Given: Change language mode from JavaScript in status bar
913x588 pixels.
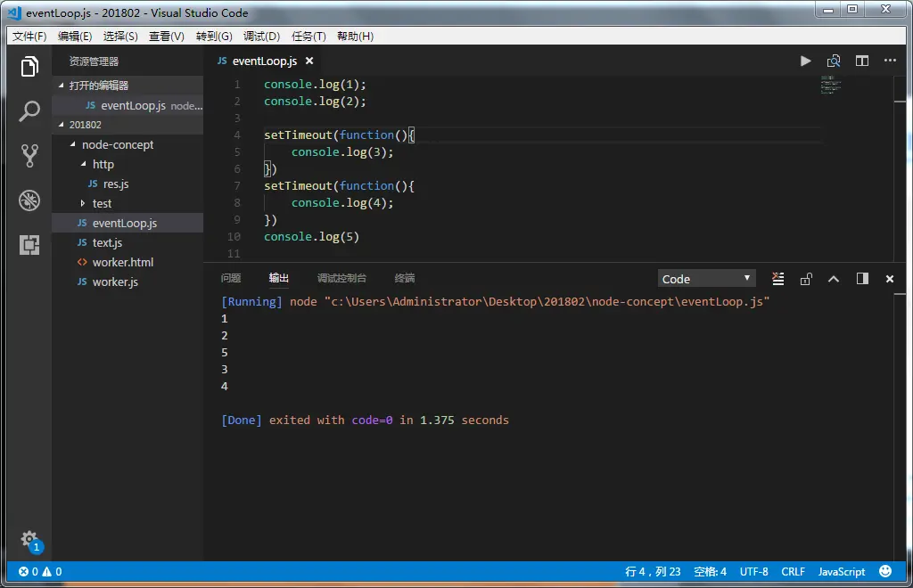Looking at the screenshot, I should pyautogui.click(x=841, y=572).
